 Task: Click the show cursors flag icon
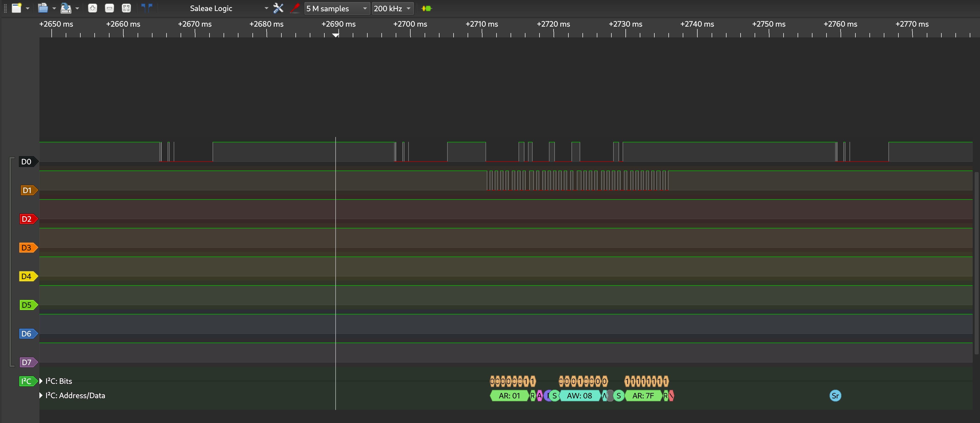(147, 8)
